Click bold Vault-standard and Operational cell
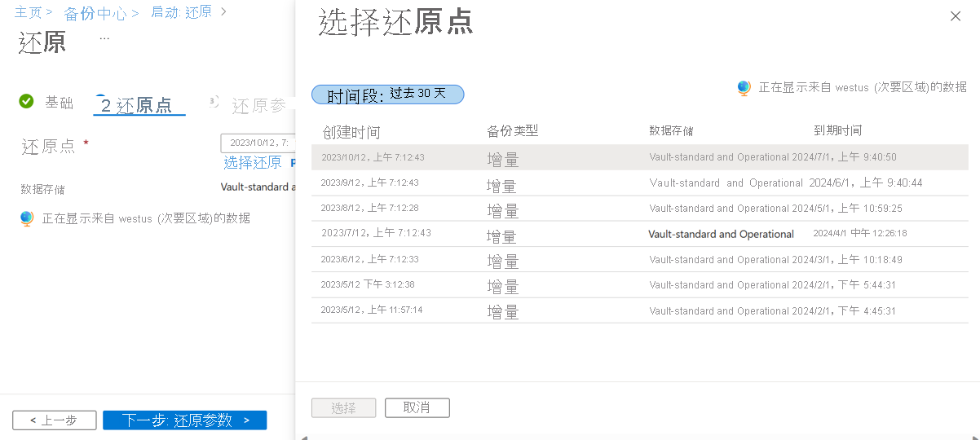This screenshot has height=440, width=980. (721, 235)
